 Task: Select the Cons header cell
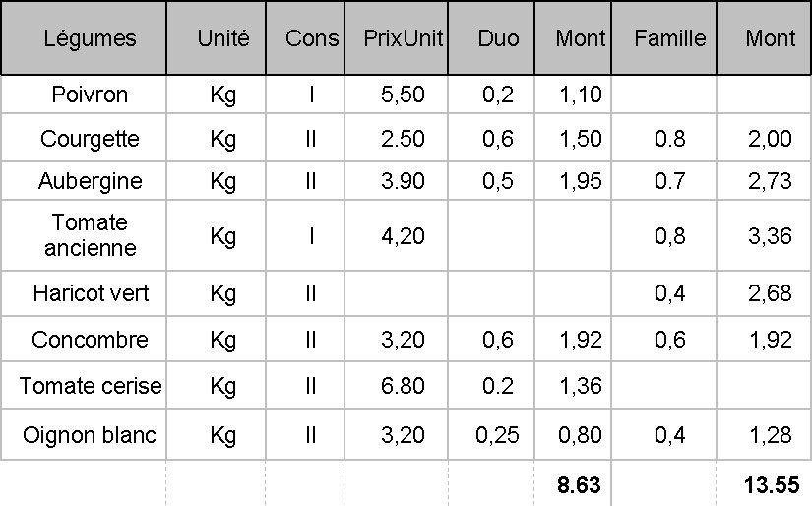(x=312, y=38)
